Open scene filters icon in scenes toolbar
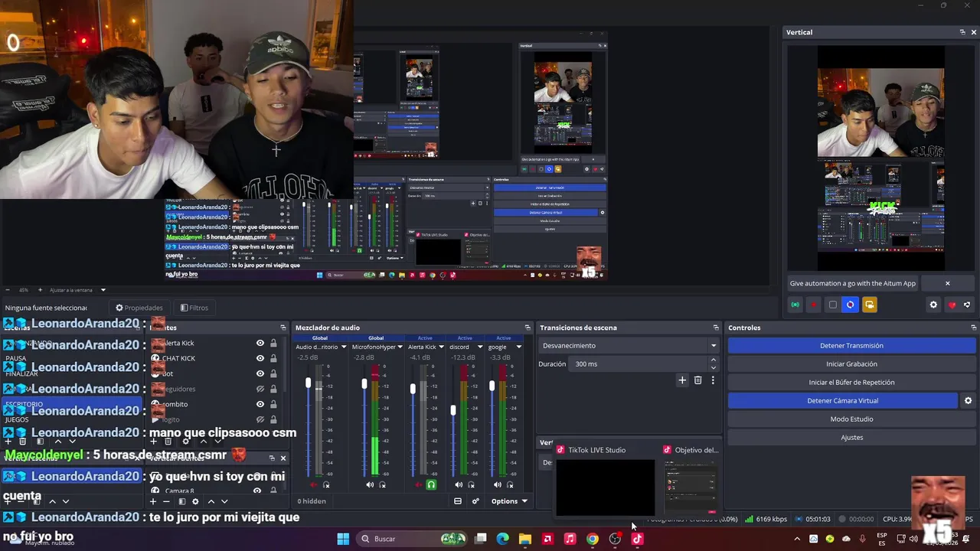This screenshot has width=980, height=551. [x=40, y=441]
